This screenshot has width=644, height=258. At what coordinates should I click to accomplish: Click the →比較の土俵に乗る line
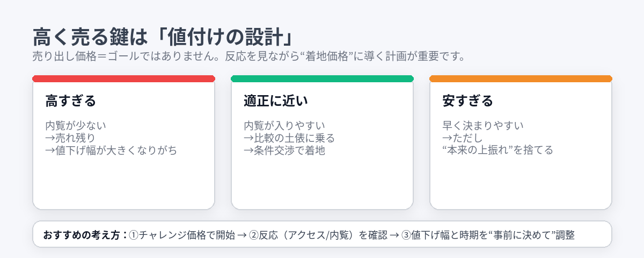tap(289, 138)
